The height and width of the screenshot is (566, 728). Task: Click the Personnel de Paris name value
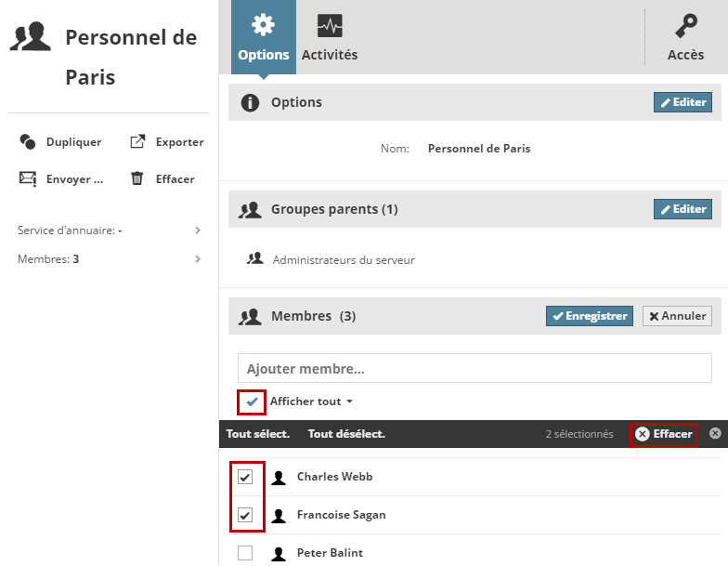pos(479,149)
